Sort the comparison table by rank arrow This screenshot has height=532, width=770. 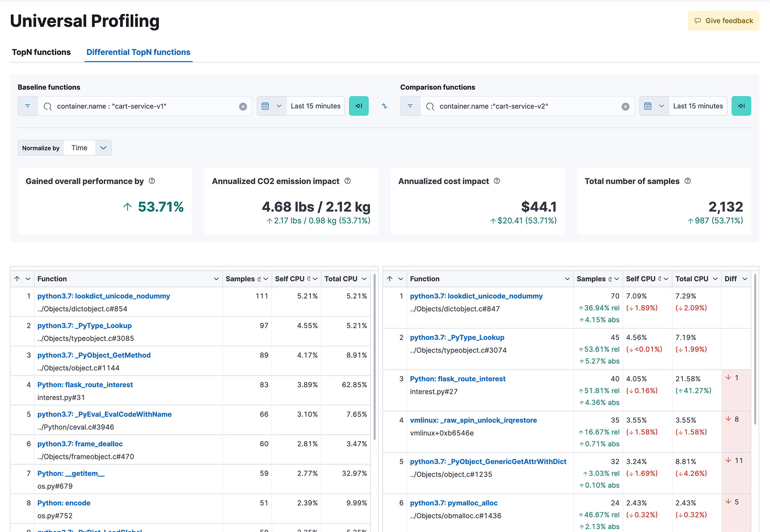(390, 279)
